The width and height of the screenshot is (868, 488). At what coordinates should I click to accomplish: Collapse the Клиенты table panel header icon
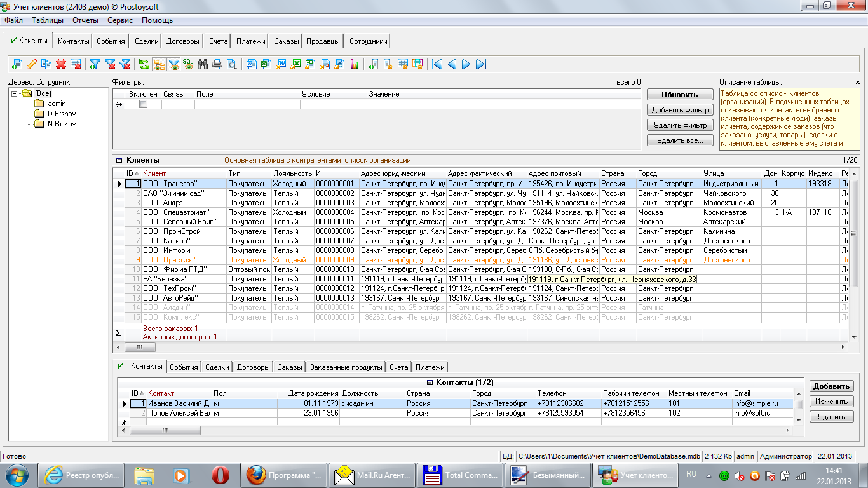click(x=118, y=160)
